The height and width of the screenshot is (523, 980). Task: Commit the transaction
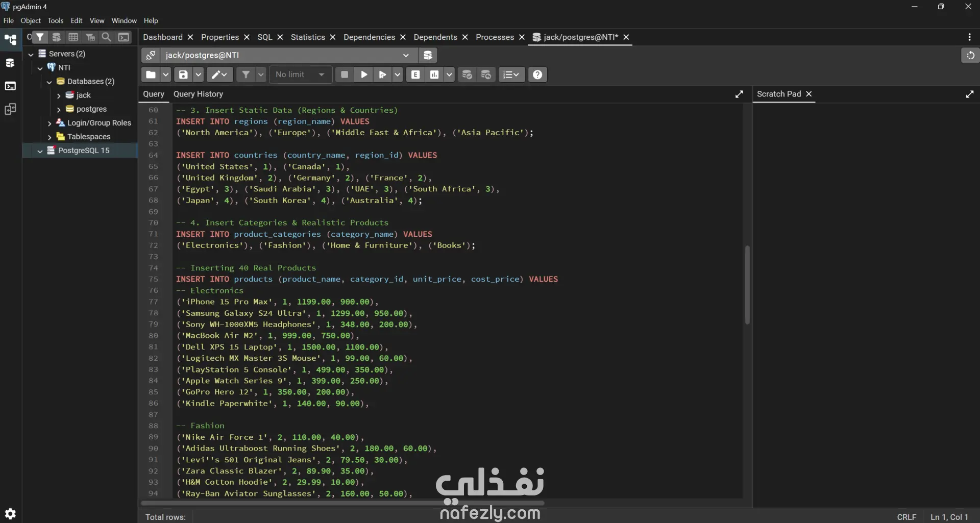(467, 74)
